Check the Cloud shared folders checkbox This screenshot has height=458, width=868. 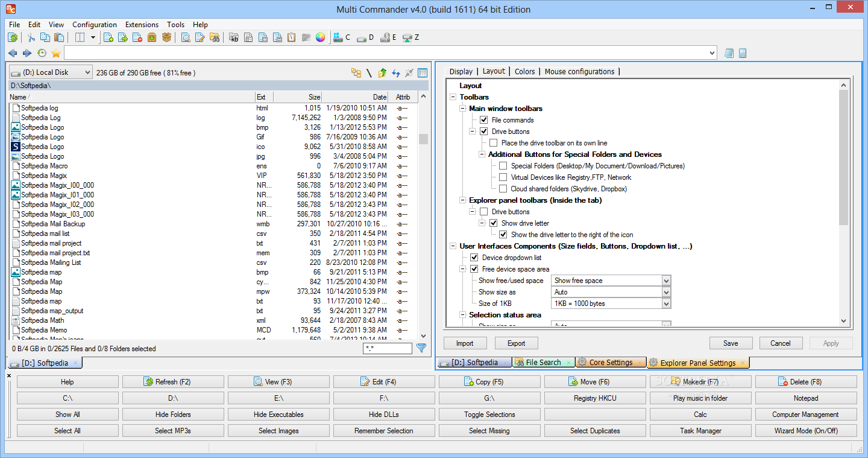pyautogui.click(x=503, y=189)
